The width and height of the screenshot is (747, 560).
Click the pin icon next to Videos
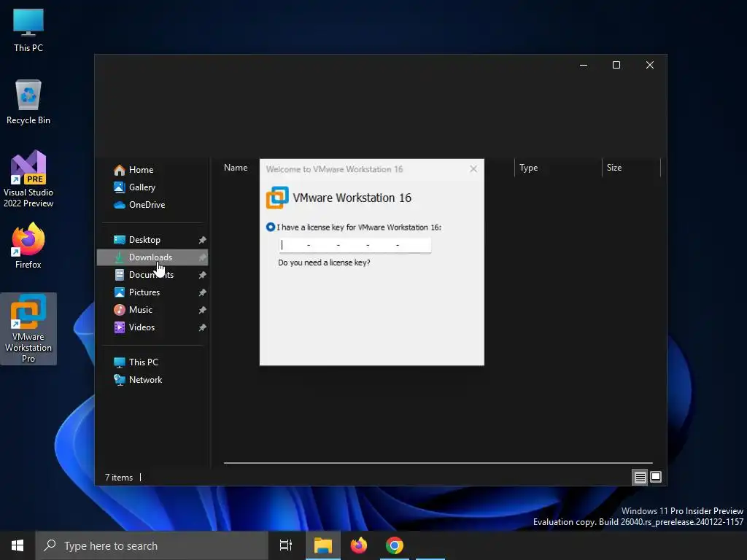tap(203, 327)
